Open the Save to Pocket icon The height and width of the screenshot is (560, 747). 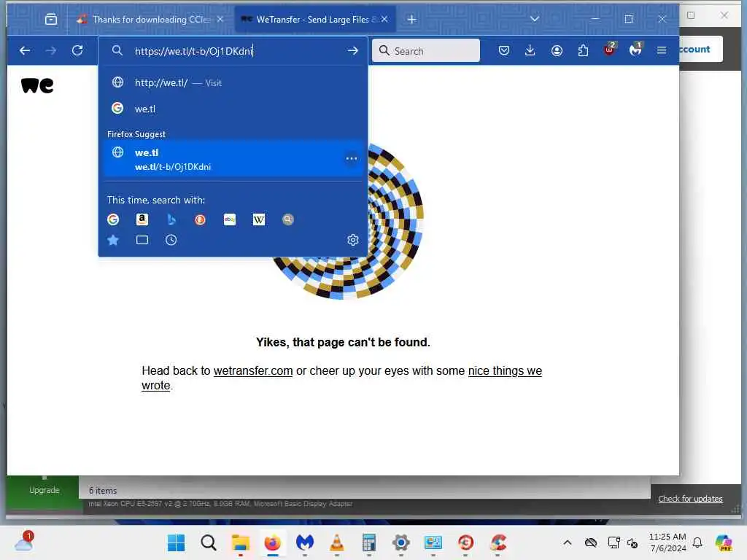click(504, 50)
